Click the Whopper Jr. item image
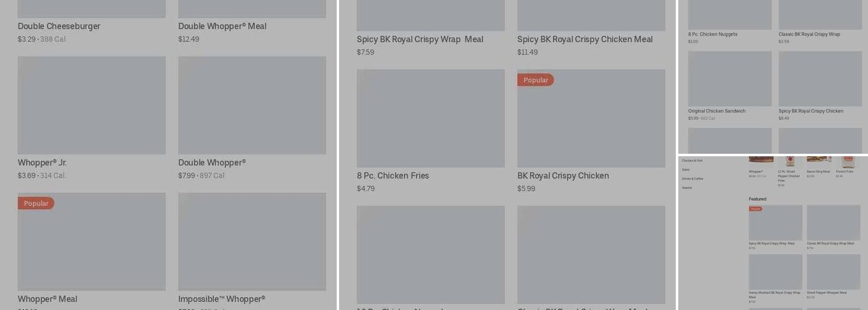This screenshot has width=868, height=310. tap(92, 105)
